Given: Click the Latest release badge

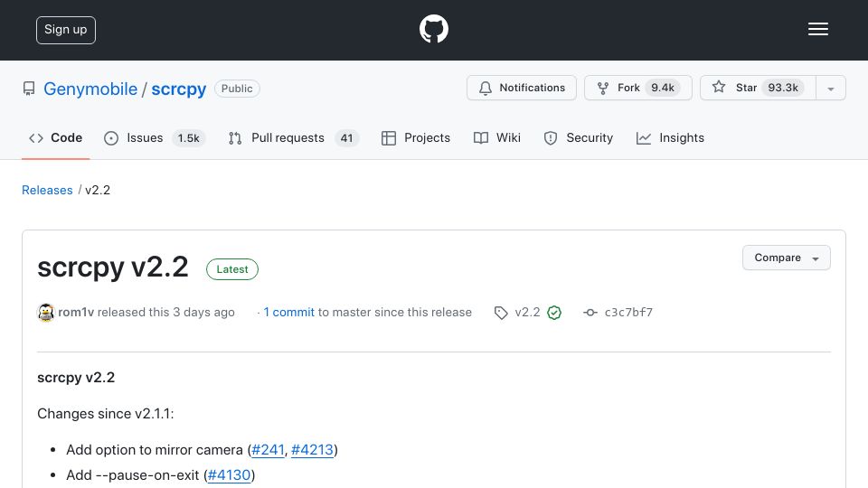Looking at the screenshot, I should click(232, 269).
